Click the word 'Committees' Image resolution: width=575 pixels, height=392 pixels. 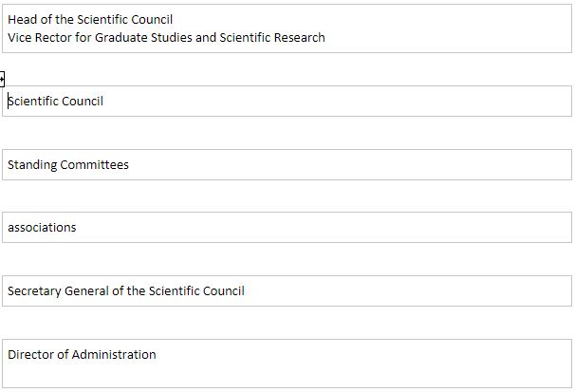pos(95,165)
